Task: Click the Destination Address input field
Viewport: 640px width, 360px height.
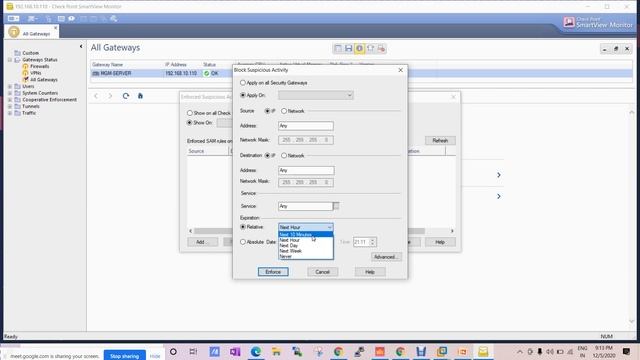Action: [x=306, y=170]
